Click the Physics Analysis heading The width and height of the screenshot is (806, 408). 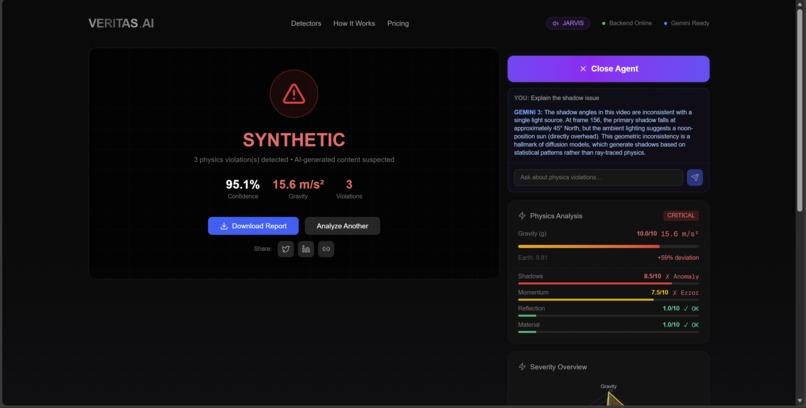556,216
